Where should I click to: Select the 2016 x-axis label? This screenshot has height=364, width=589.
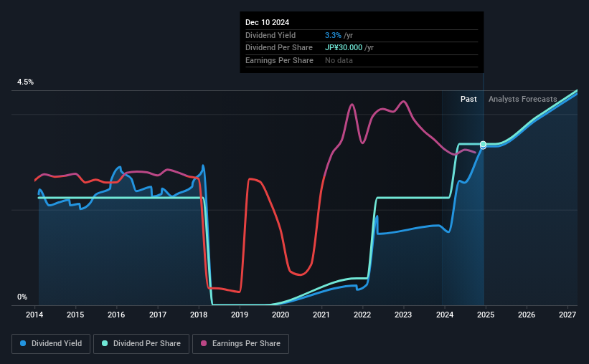[x=116, y=315]
